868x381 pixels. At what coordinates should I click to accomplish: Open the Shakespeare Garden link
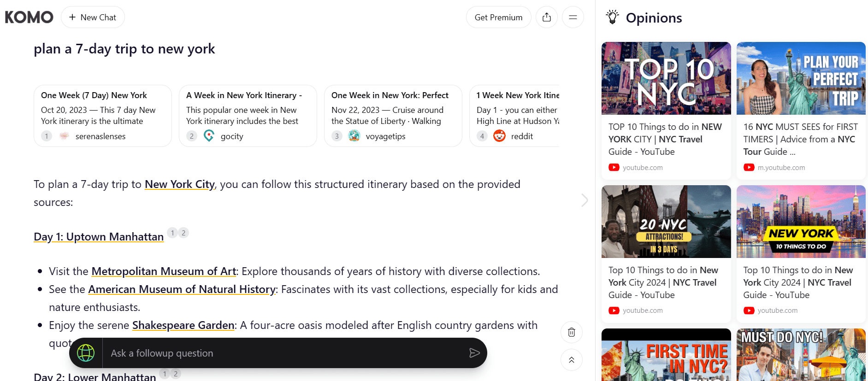(x=183, y=325)
